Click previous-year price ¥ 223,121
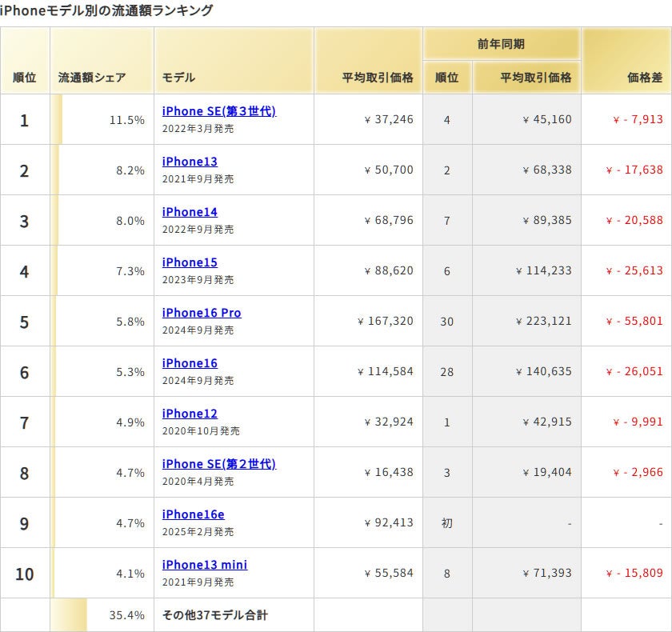The image size is (672, 632). 543,321
